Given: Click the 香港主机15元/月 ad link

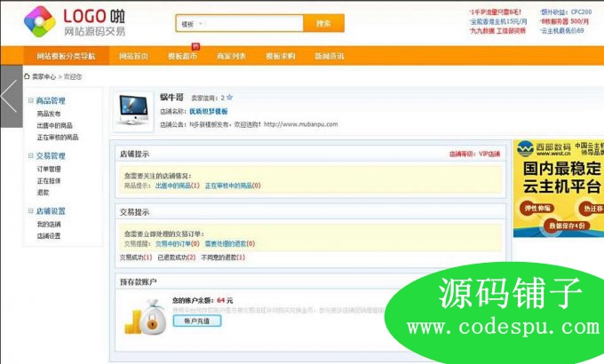Looking at the screenshot, I should click(x=498, y=21).
